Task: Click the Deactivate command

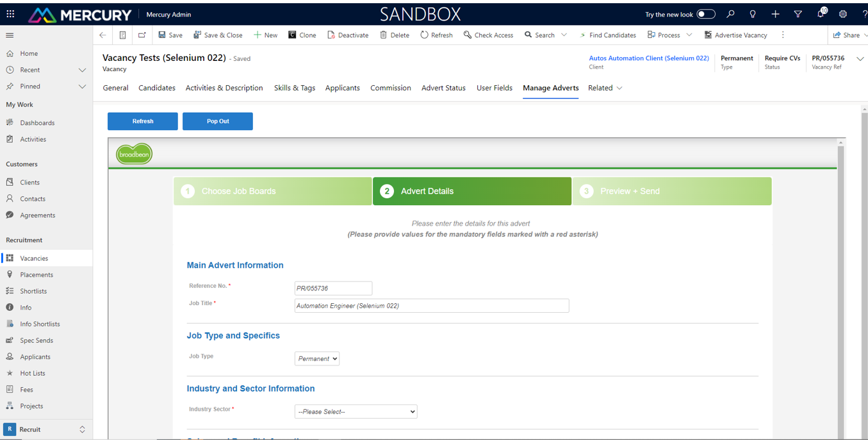Action: [348, 35]
